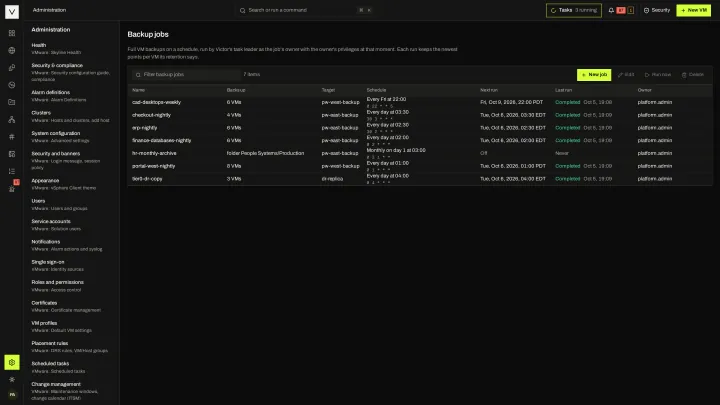The height and width of the screenshot is (405, 720).
Task: Open Notifications section
Action: 71,245
